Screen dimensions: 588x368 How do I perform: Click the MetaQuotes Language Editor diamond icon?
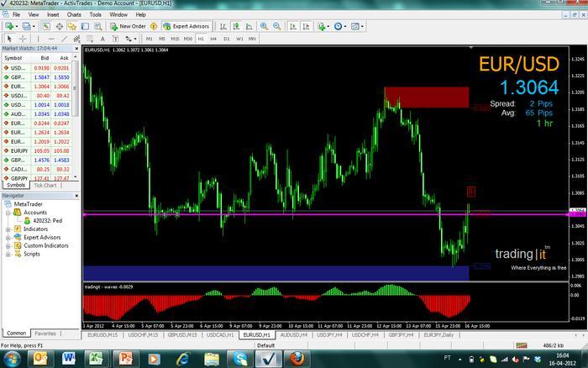(x=154, y=26)
